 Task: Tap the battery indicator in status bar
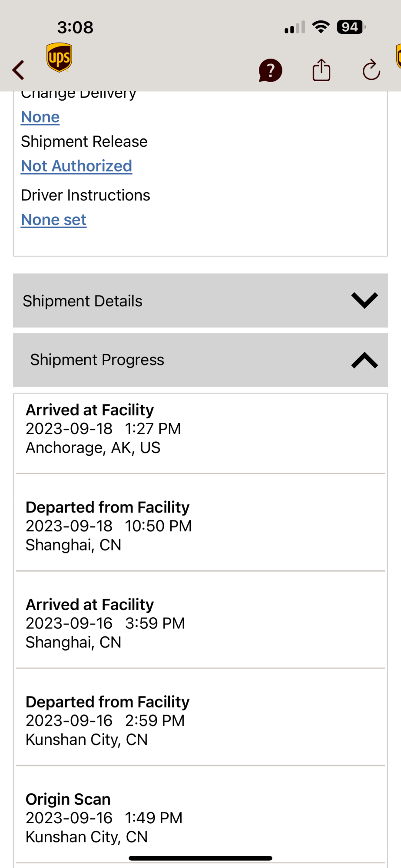click(351, 27)
